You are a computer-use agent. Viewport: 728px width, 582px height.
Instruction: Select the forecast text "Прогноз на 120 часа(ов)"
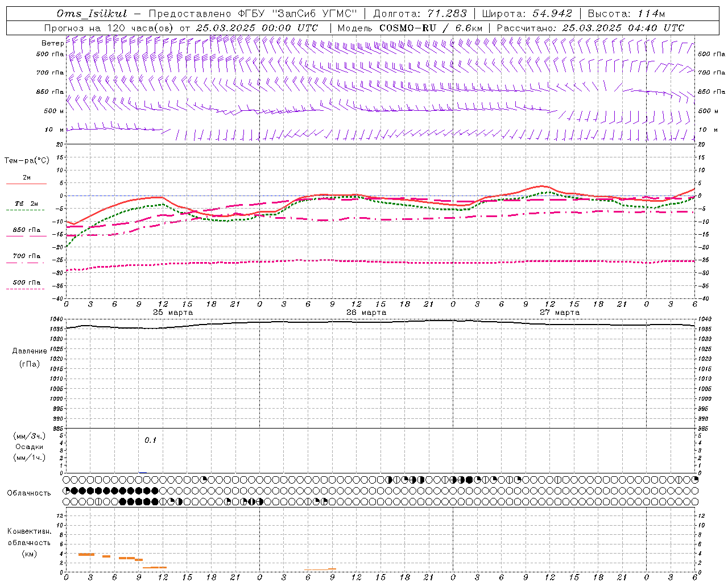[109, 28]
